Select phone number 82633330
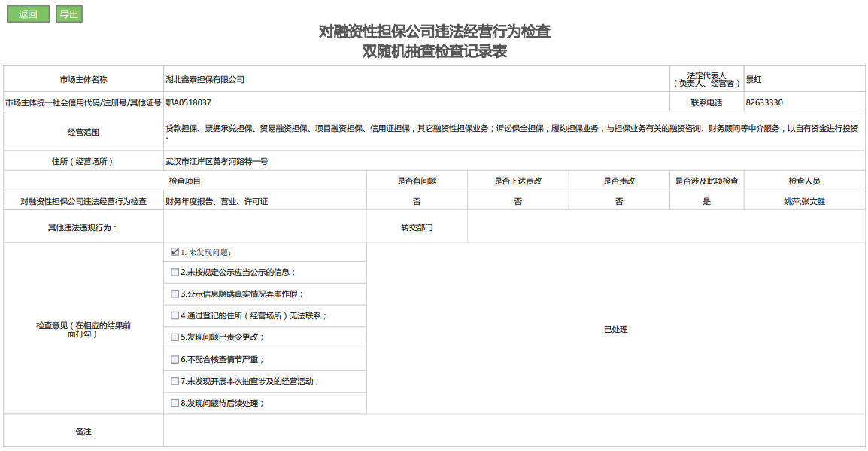The image size is (868, 451). point(764,102)
